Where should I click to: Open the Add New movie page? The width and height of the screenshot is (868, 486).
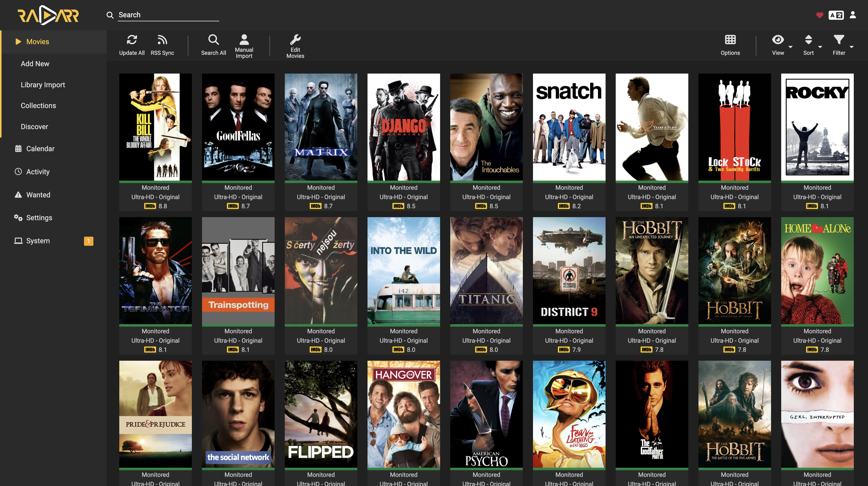click(x=35, y=63)
